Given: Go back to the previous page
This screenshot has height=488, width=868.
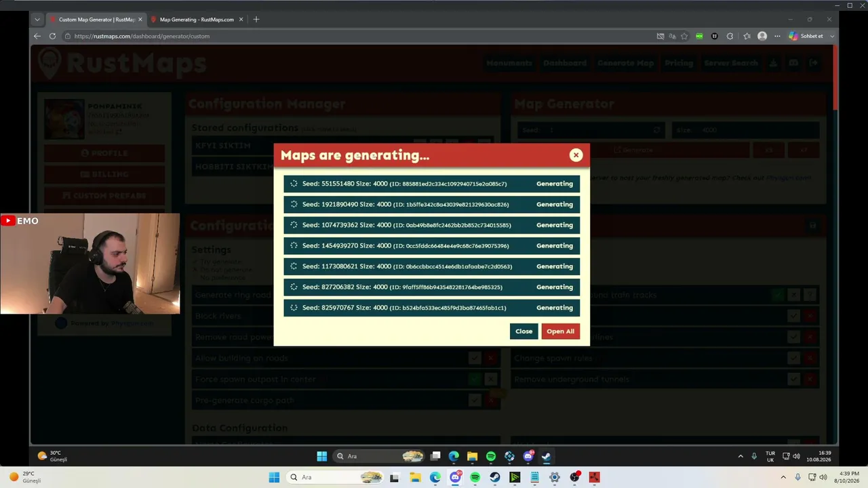Looking at the screenshot, I should [37, 36].
